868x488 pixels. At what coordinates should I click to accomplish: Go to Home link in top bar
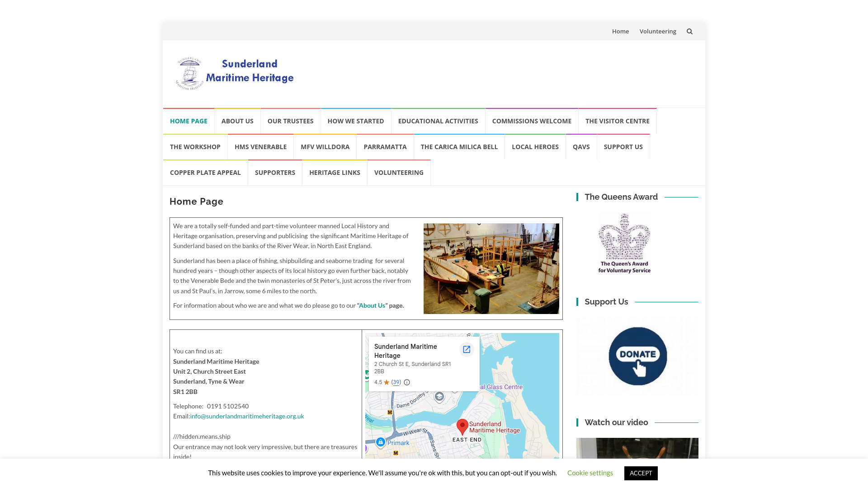click(x=620, y=31)
